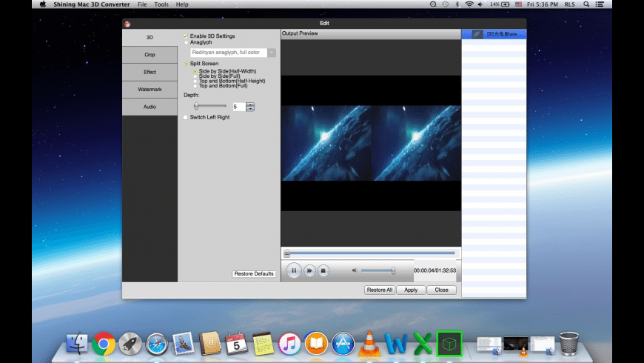Open the 3D Converter cube icon in Dock
644x363 pixels.
click(449, 343)
